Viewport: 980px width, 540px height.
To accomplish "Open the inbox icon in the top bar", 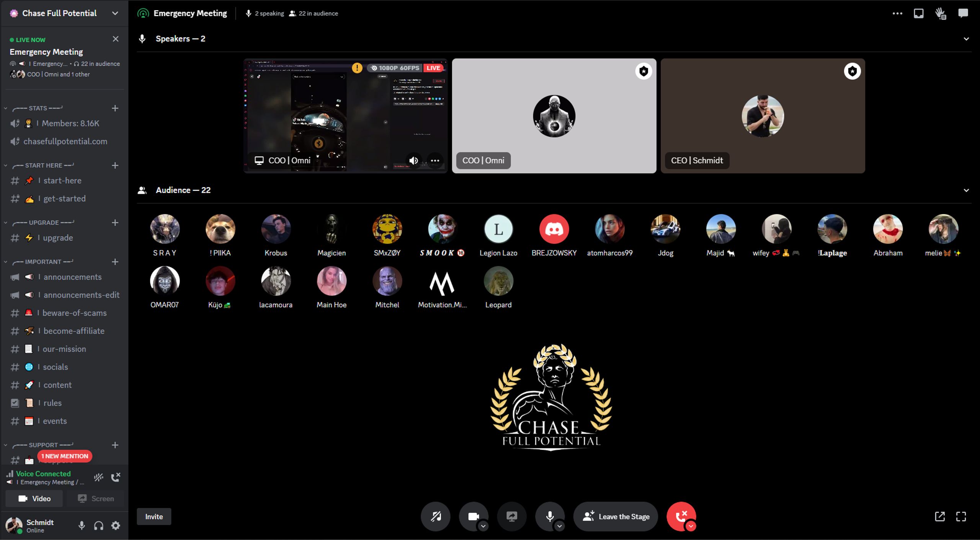I will pos(918,13).
